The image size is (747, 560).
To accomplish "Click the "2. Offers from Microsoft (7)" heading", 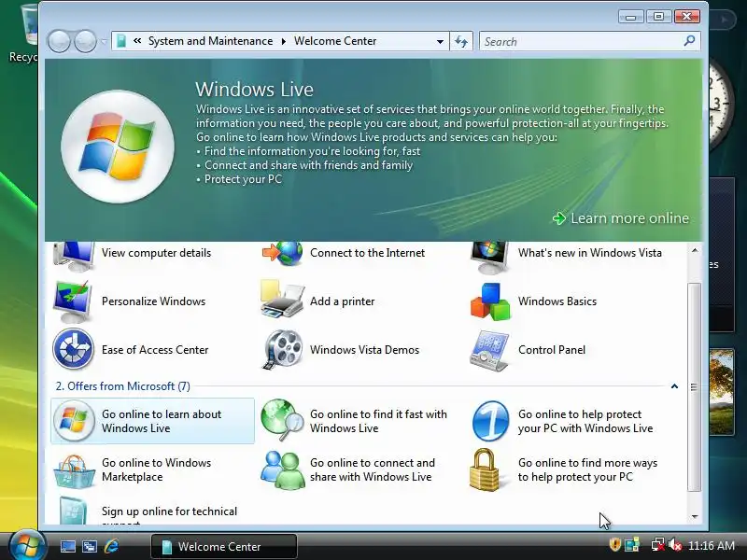I will pyautogui.click(x=123, y=386).
